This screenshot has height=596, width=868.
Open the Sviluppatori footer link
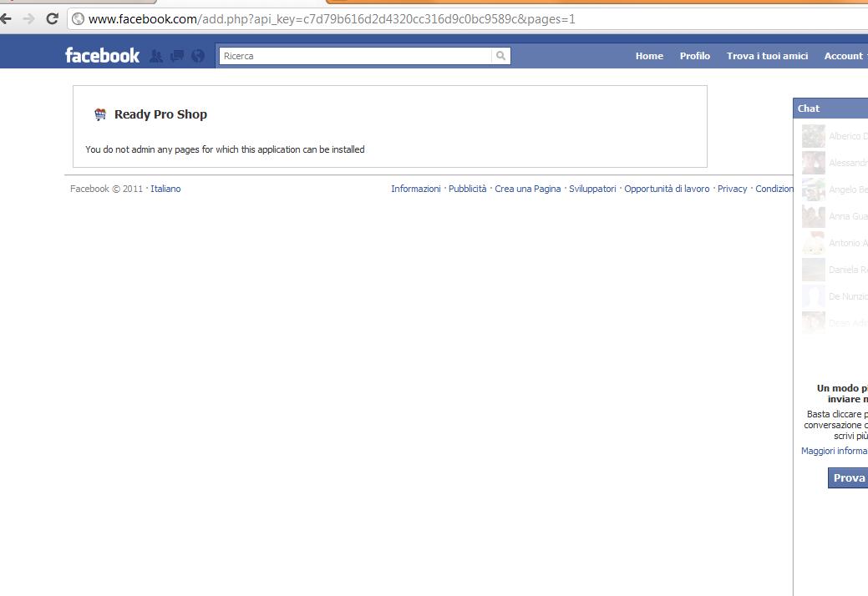(x=592, y=189)
